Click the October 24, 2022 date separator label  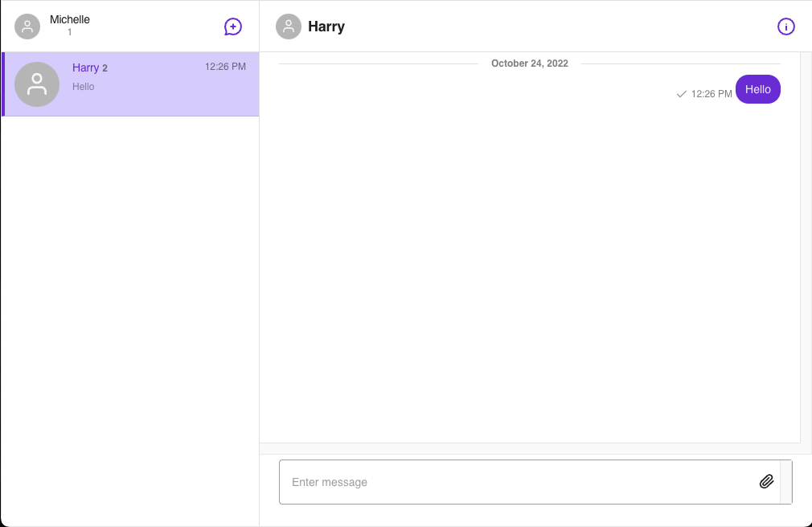530,63
